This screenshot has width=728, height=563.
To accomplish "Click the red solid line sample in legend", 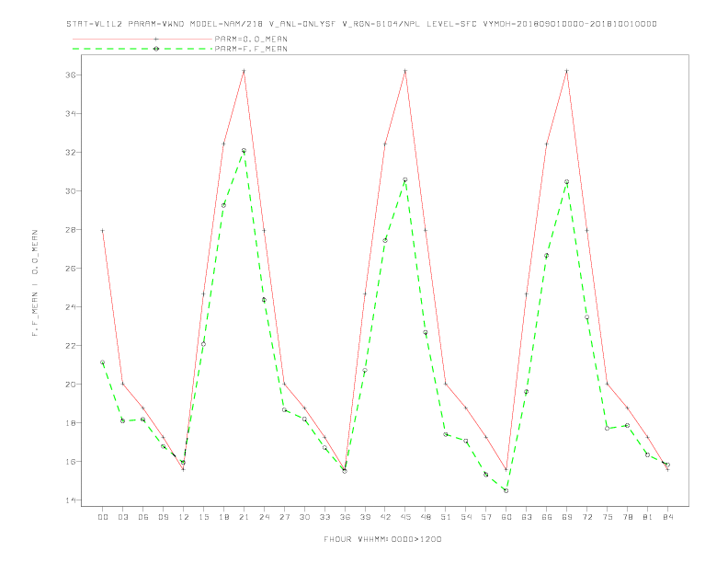I will click(142, 39).
